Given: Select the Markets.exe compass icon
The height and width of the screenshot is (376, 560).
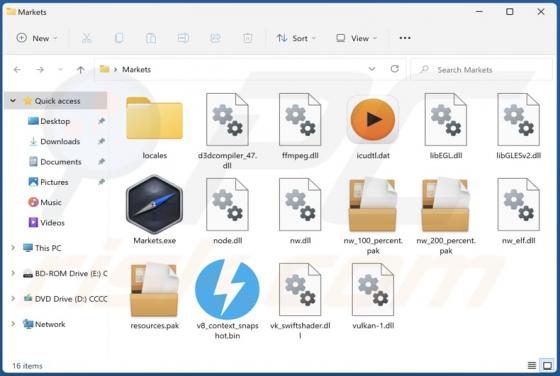Looking at the screenshot, I should point(154,205).
